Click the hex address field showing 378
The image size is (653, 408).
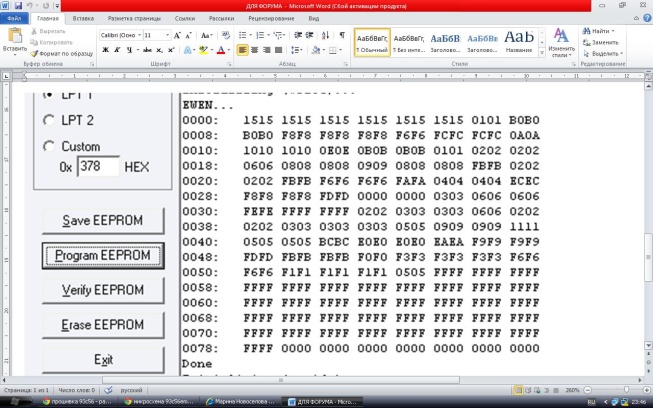tap(98, 166)
